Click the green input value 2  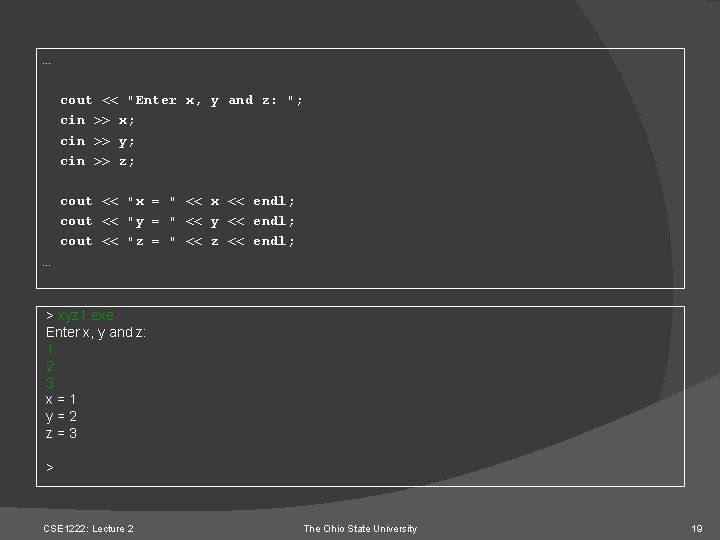pos(50,366)
